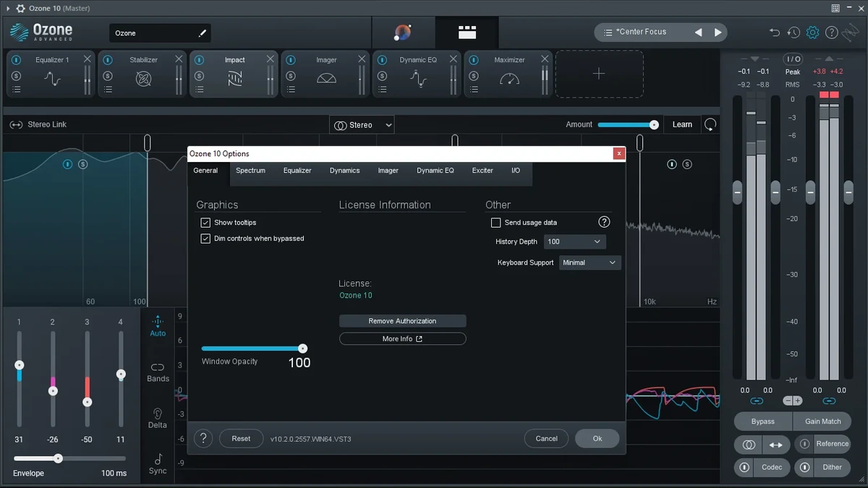
Task: Click Cancel in the options dialog
Action: point(546,438)
